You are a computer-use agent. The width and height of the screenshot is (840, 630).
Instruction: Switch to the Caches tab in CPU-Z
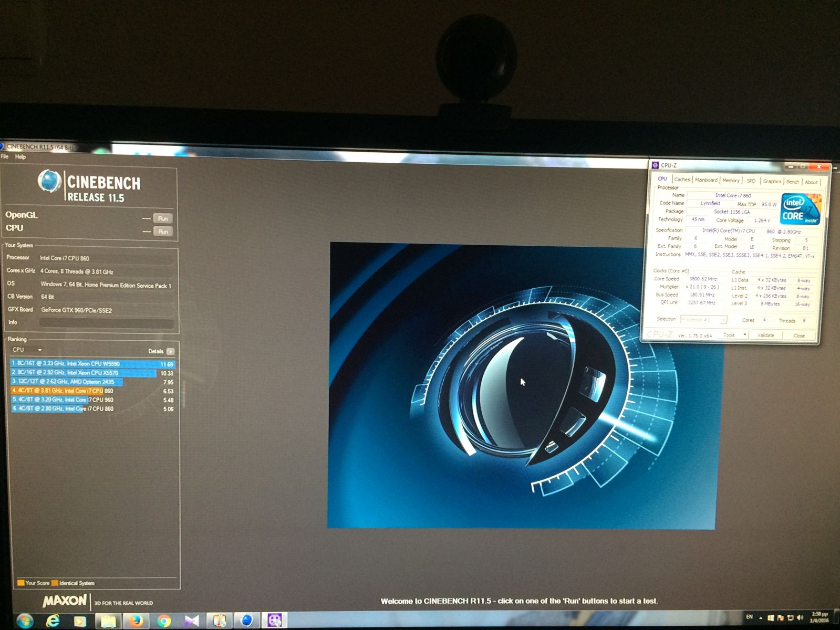[x=682, y=180]
